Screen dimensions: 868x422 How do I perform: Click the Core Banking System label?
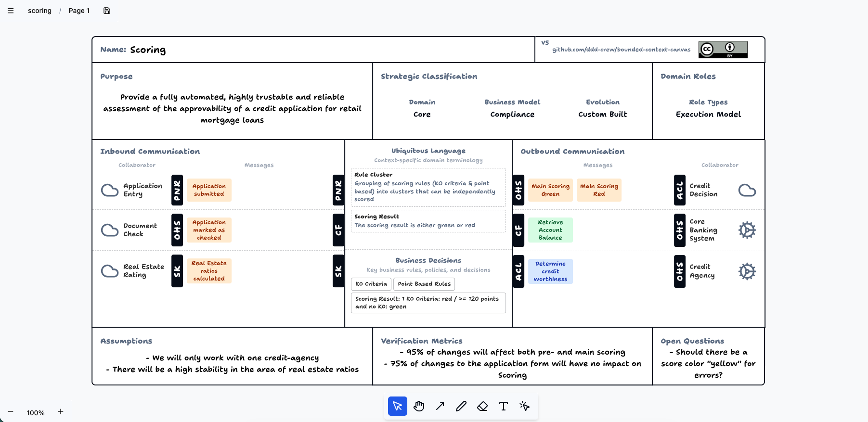pos(703,230)
